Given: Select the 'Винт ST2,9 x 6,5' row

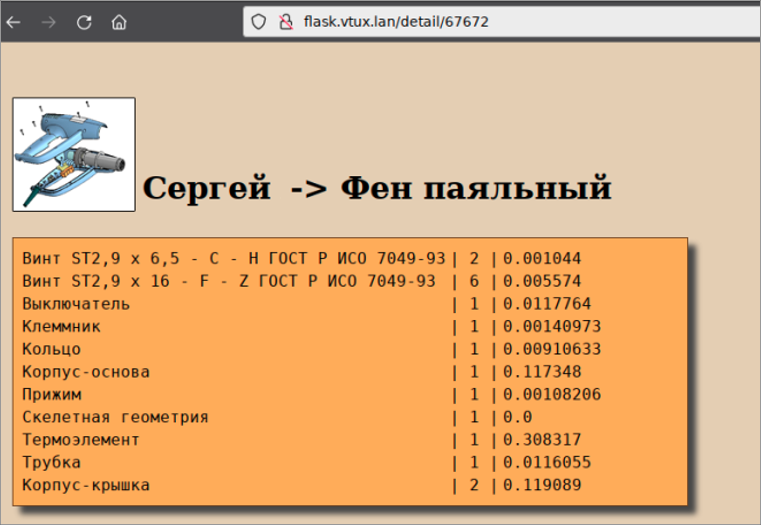Looking at the screenshot, I should [x=235, y=258].
